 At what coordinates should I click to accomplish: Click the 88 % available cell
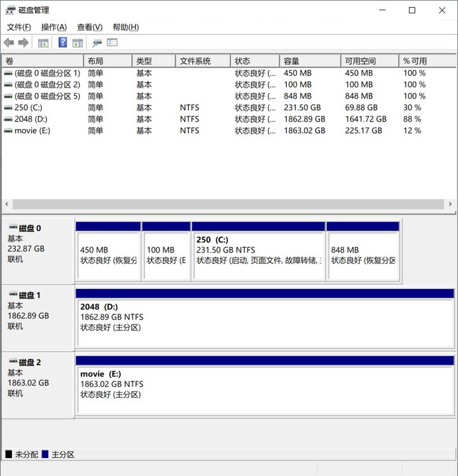pyautogui.click(x=412, y=119)
